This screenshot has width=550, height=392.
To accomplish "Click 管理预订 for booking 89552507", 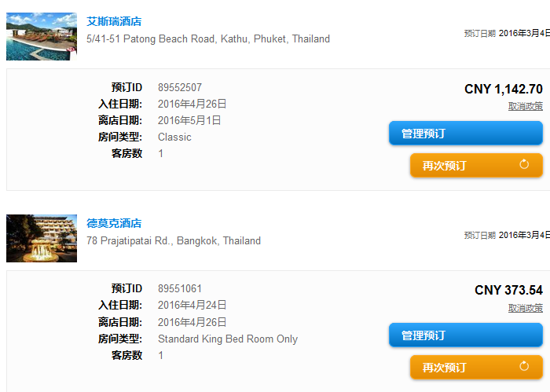I will [466, 134].
